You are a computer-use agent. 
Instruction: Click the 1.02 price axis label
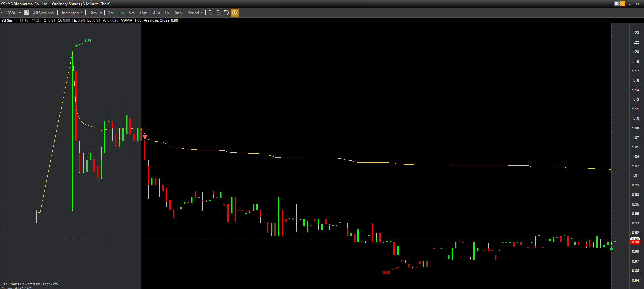point(635,166)
